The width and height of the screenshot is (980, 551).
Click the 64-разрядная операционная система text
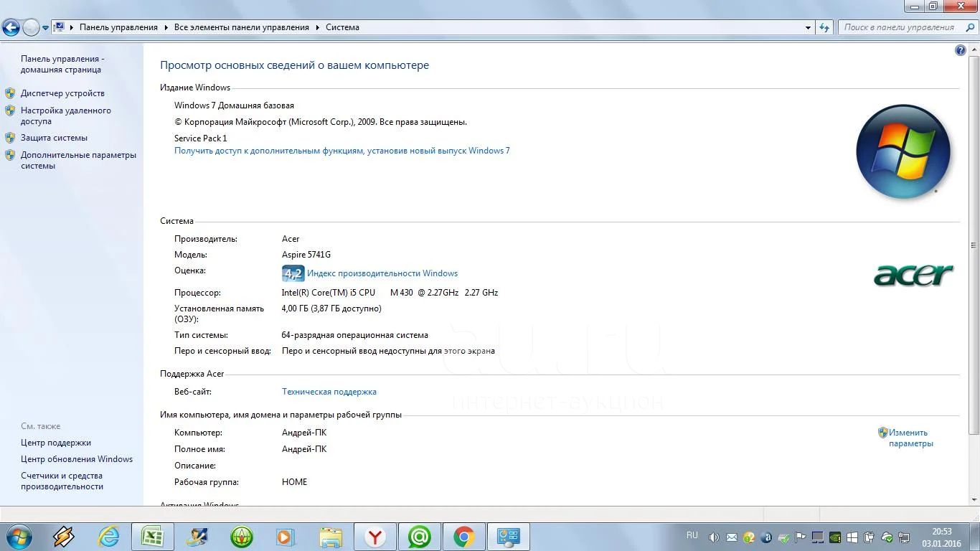click(x=355, y=335)
